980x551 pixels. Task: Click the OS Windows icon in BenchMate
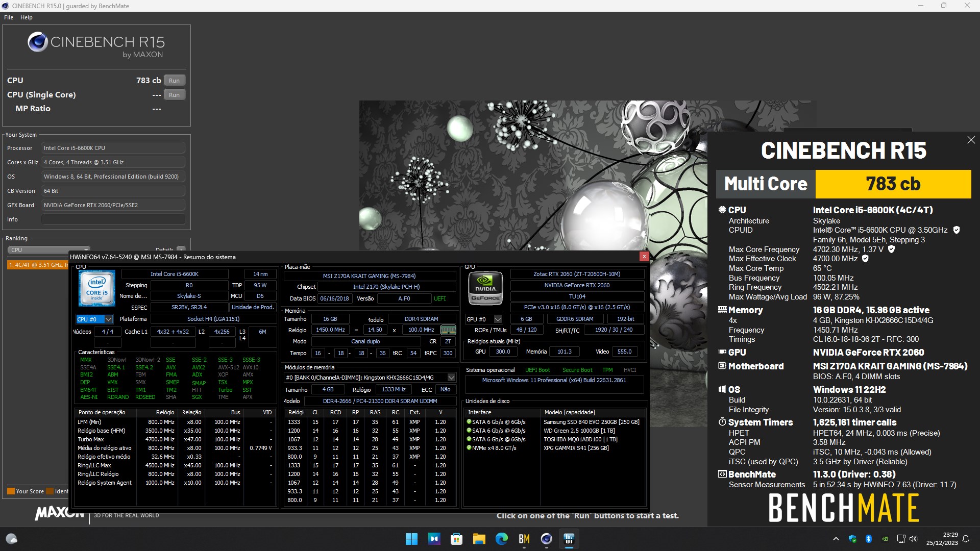(x=722, y=389)
